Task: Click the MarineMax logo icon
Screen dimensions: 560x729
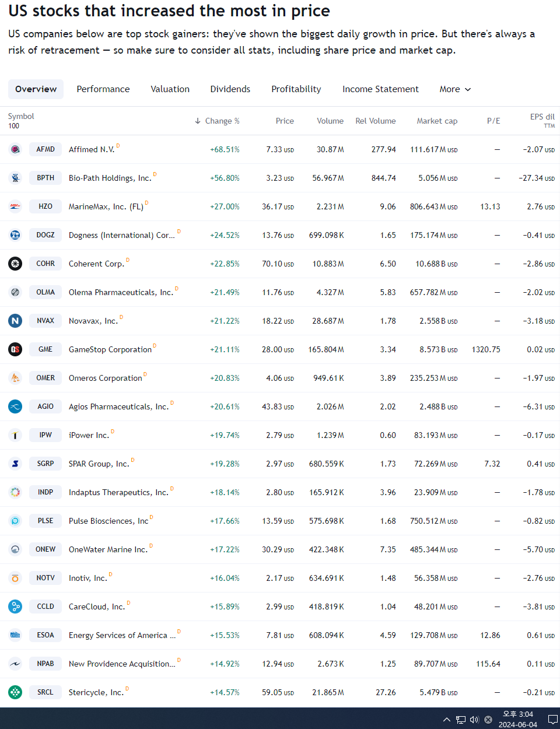Action: [15, 206]
